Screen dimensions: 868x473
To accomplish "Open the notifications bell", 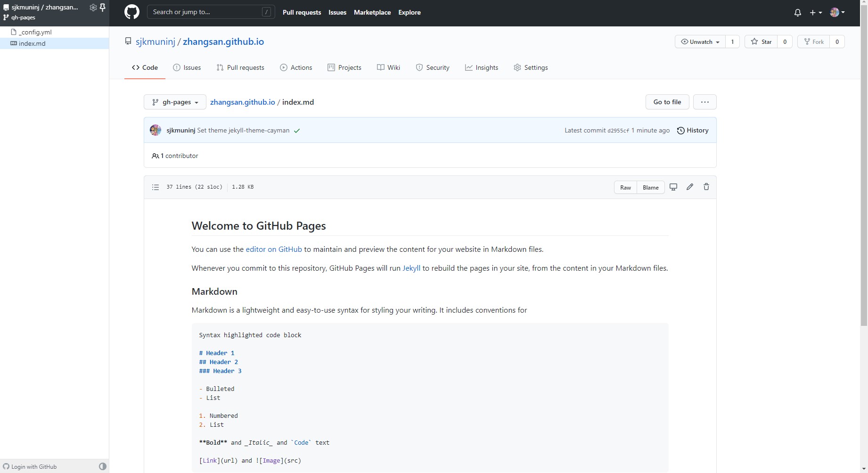I will [797, 13].
